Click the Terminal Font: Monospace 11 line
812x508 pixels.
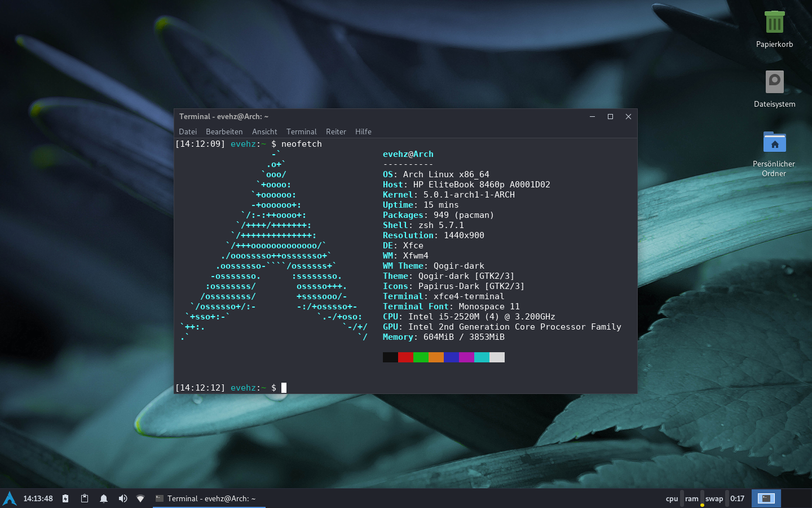tap(451, 306)
